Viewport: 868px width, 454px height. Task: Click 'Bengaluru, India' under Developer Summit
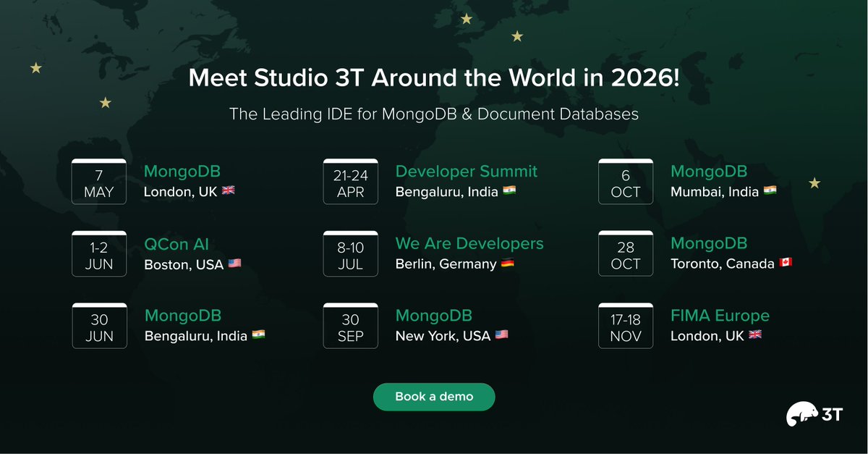click(x=447, y=192)
